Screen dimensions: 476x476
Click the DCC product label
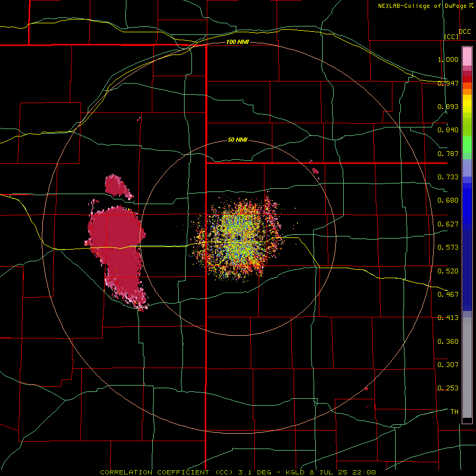click(464, 32)
